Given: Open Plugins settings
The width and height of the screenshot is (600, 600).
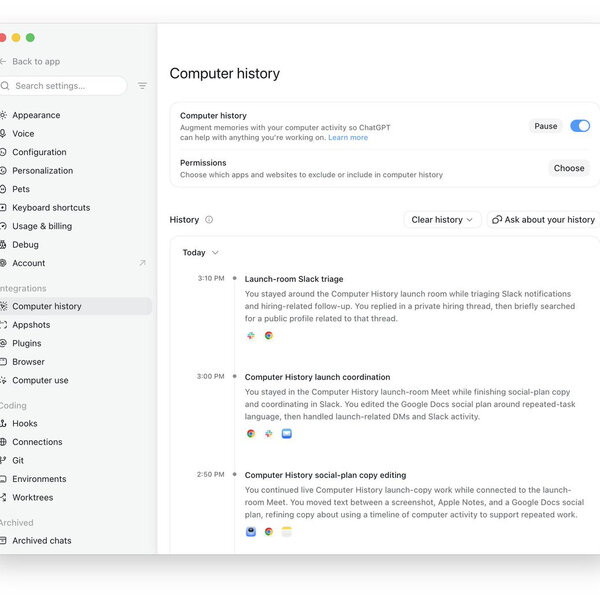Looking at the screenshot, I should tap(26, 343).
